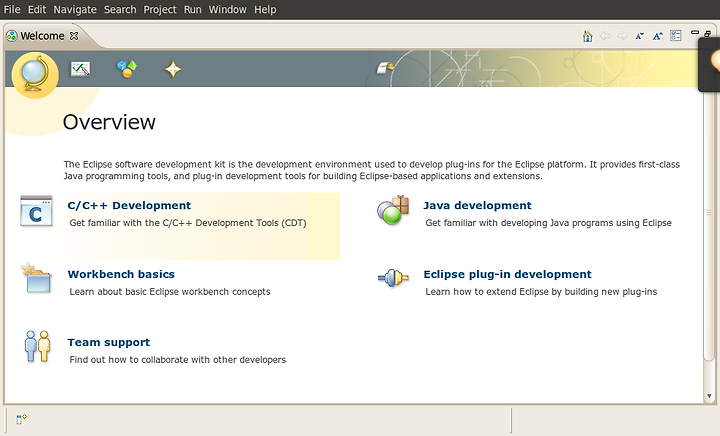Click the Customize page icon

tap(675, 36)
